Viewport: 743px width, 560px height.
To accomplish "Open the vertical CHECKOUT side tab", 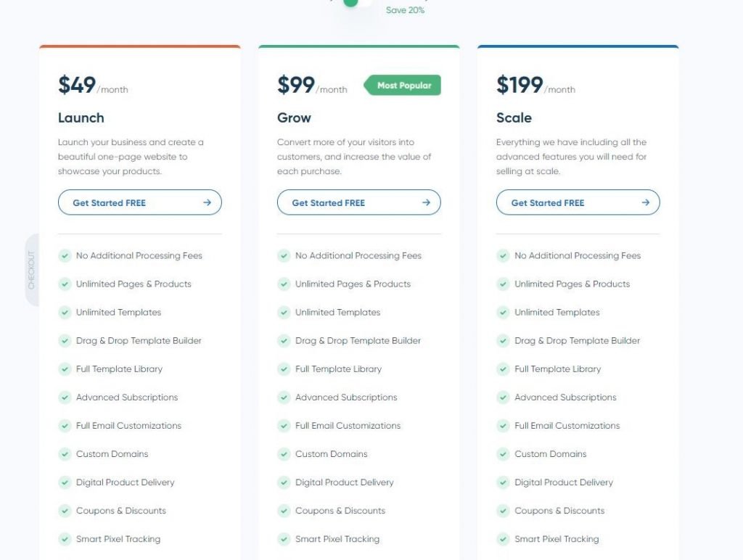I will coord(32,270).
